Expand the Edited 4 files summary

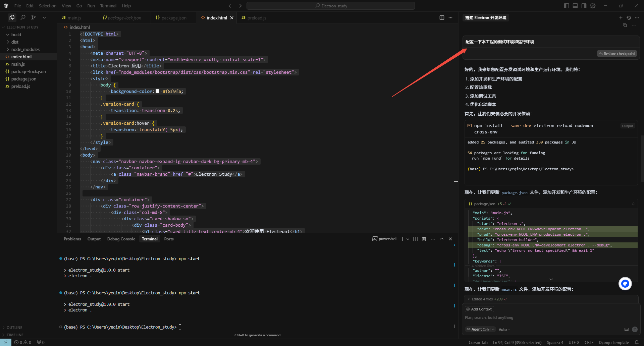coord(551,299)
